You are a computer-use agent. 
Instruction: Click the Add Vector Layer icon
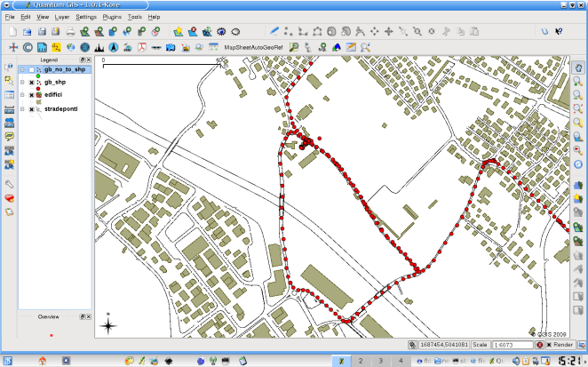pos(84,32)
